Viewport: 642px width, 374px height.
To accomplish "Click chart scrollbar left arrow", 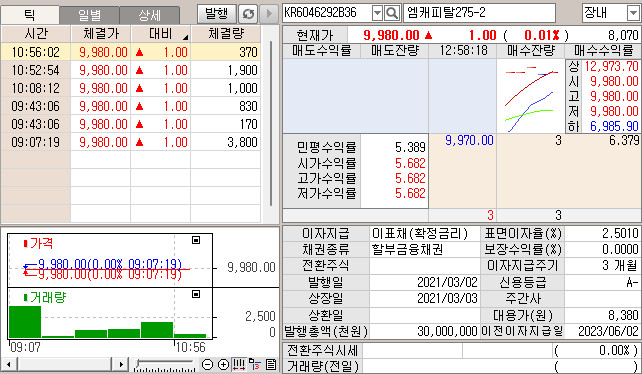I will (x=9, y=364).
